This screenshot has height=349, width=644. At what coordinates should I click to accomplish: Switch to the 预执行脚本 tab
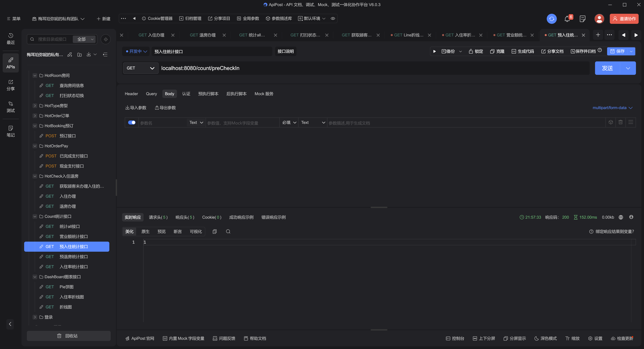tap(208, 94)
